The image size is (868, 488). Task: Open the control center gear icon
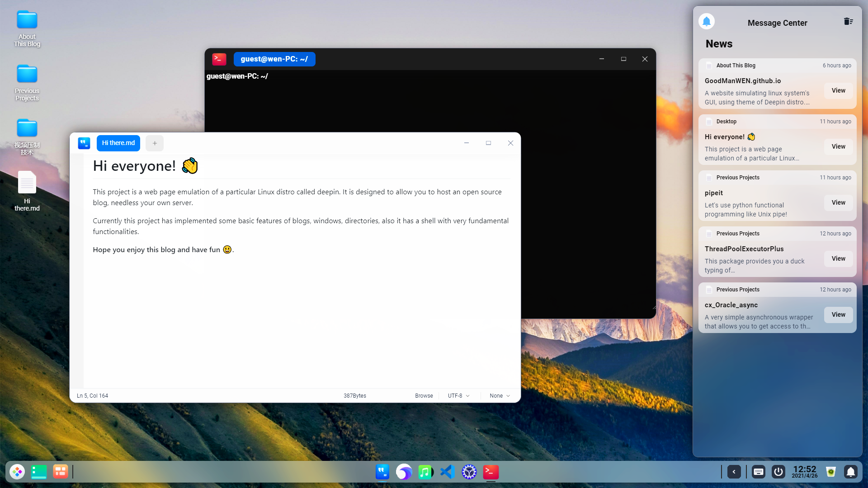(x=469, y=472)
